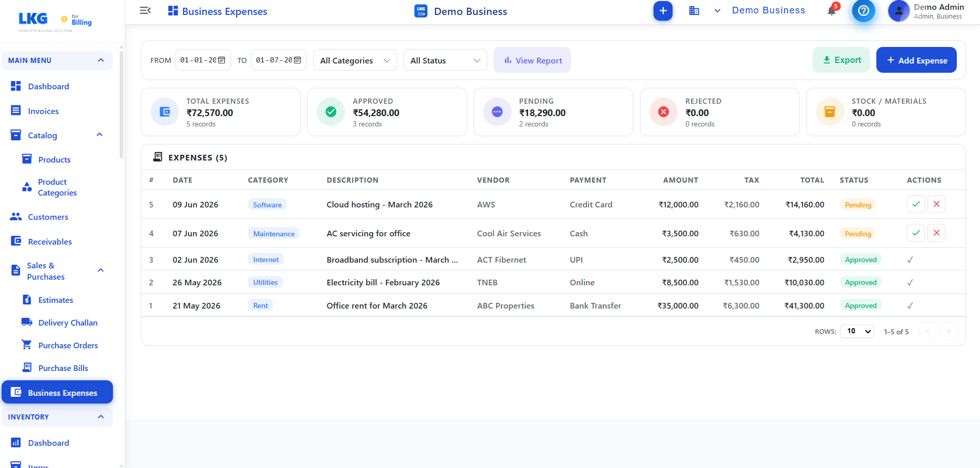Open All Status filter dropdown

[x=445, y=60]
